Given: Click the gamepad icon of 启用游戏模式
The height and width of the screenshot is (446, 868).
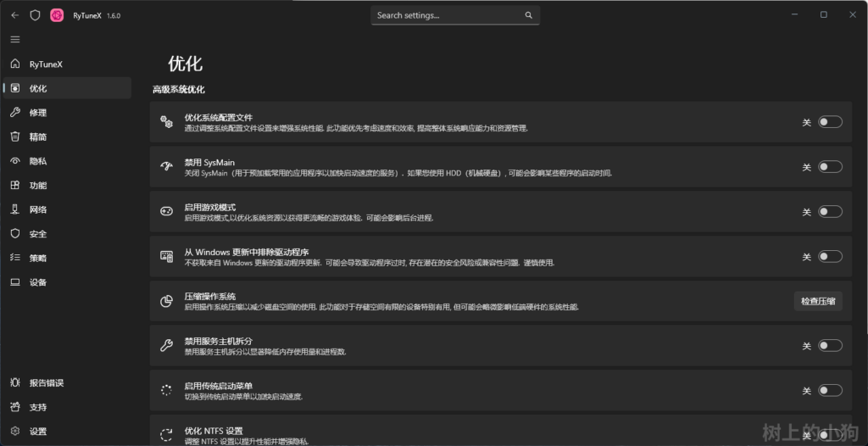Looking at the screenshot, I should tap(167, 211).
